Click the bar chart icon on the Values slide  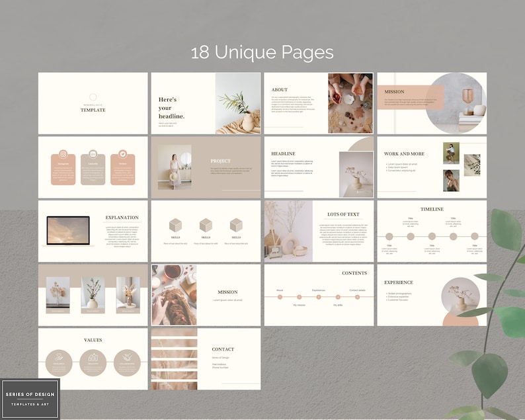[93, 357]
